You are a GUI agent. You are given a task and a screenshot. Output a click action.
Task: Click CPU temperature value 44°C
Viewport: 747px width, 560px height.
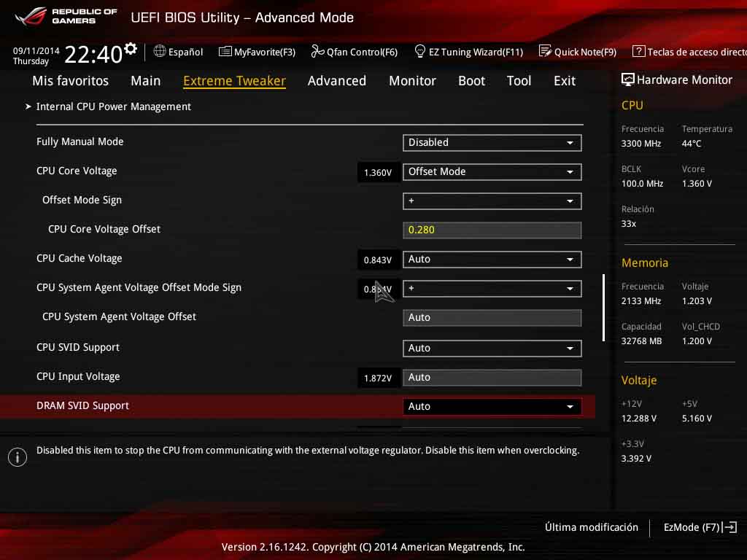pos(692,144)
